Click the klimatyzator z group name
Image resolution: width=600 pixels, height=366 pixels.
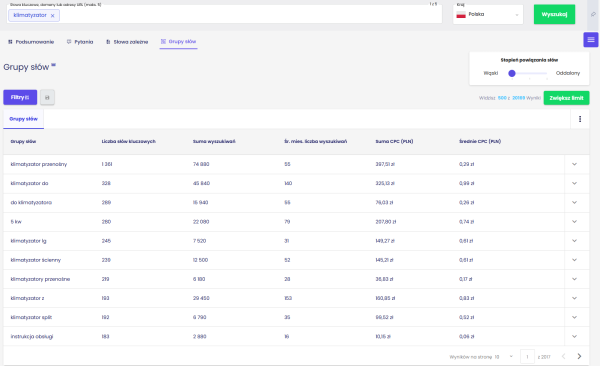click(x=27, y=298)
